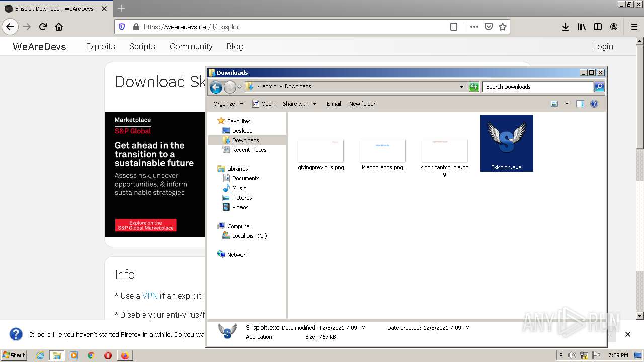
Task: Open Recent Places in navigation pane
Action: tap(249, 150)
